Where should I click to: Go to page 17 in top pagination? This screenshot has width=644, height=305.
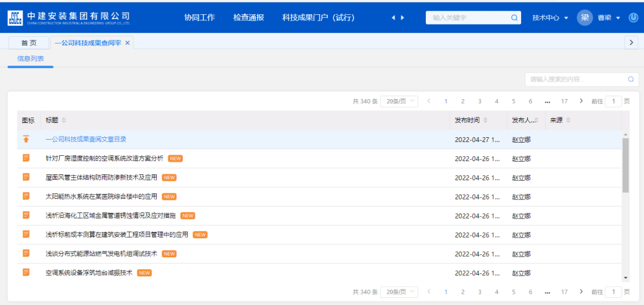[564, 101]
